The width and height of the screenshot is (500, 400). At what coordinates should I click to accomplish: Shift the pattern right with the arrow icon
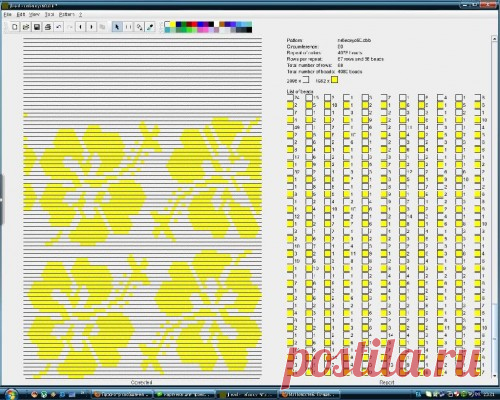(x=92, y=27)
